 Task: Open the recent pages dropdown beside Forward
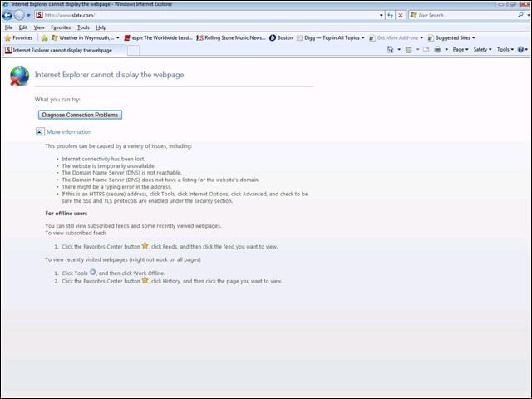click(x=28, y=15)
